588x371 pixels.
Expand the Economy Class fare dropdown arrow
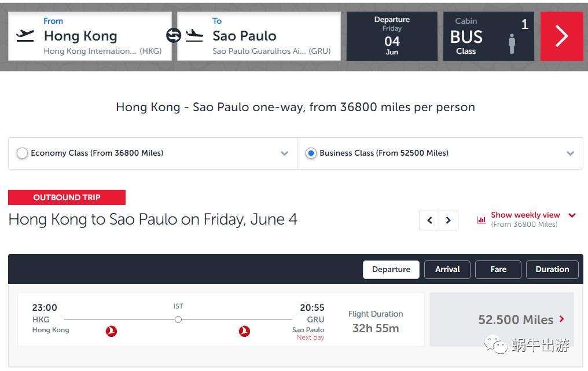pos(284,153)
